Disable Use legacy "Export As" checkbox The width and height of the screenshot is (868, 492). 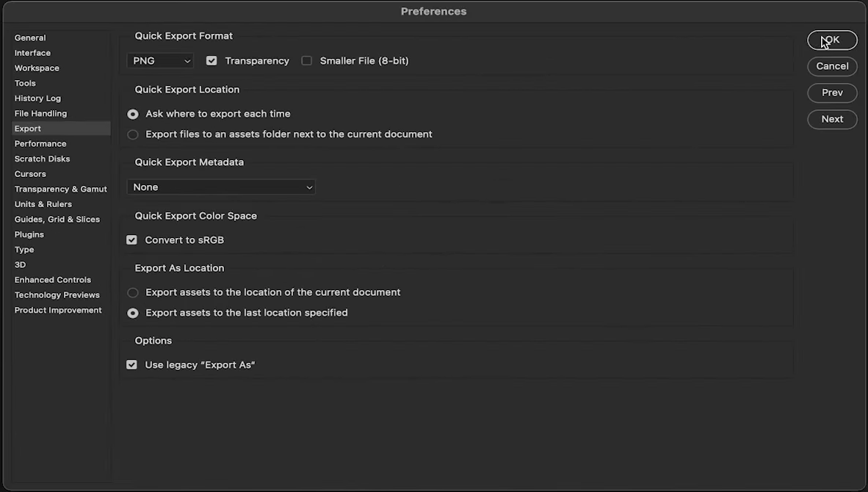tap(132, 365)
